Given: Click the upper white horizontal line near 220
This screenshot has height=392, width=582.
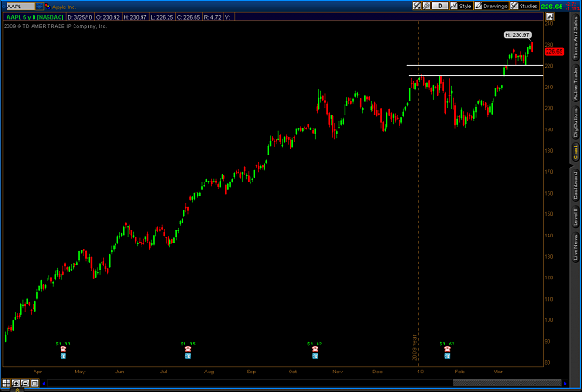Looking at the screenshot, I should 475,66.
